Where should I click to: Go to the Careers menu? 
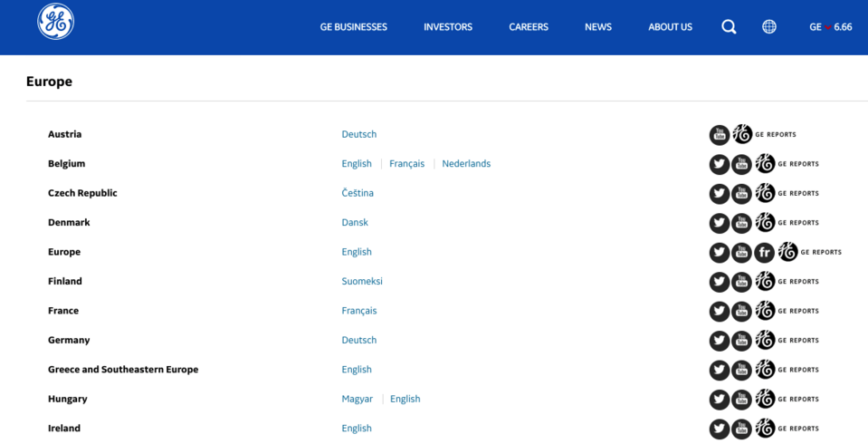pos(529,26)
